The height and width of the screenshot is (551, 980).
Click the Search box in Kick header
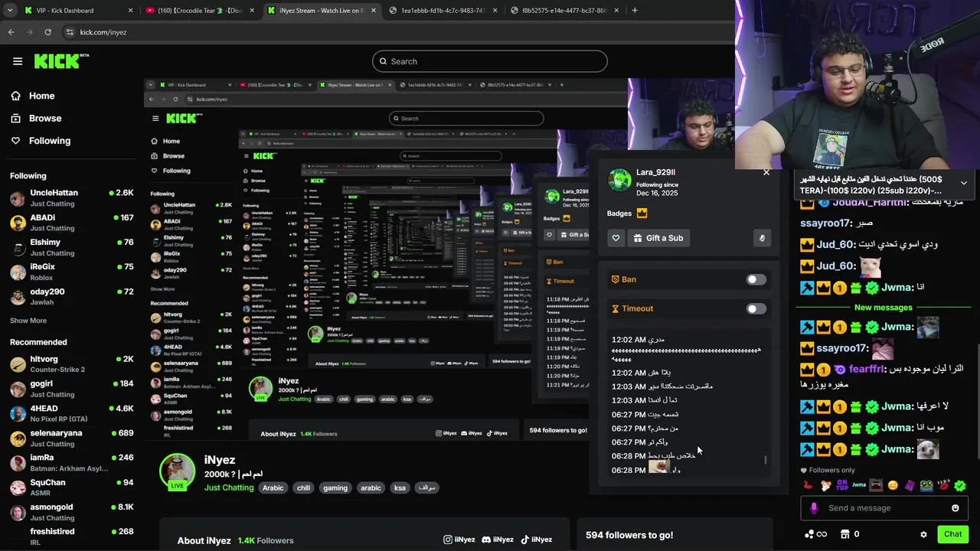tap(490, 61)
